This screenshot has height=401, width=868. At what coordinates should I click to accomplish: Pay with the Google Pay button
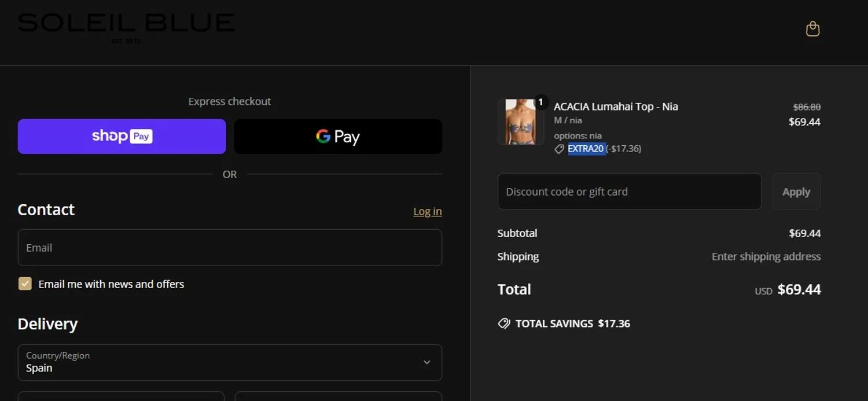coord(338,137)
